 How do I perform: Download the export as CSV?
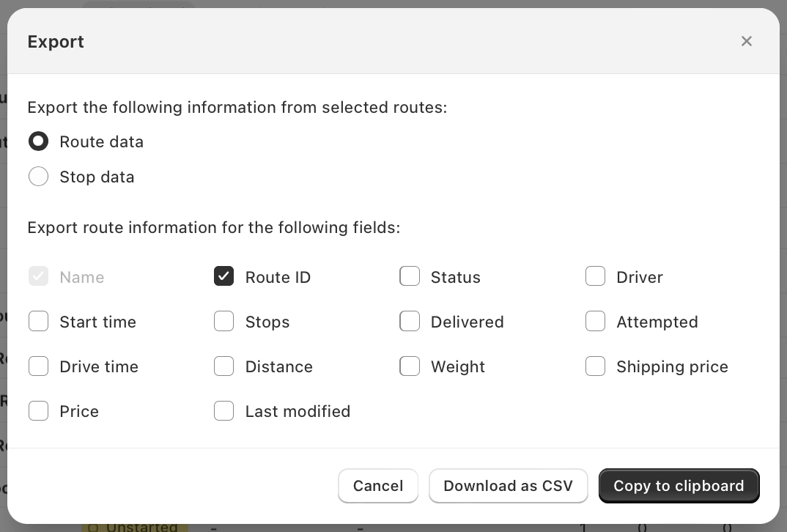click(x=508, y=485)
